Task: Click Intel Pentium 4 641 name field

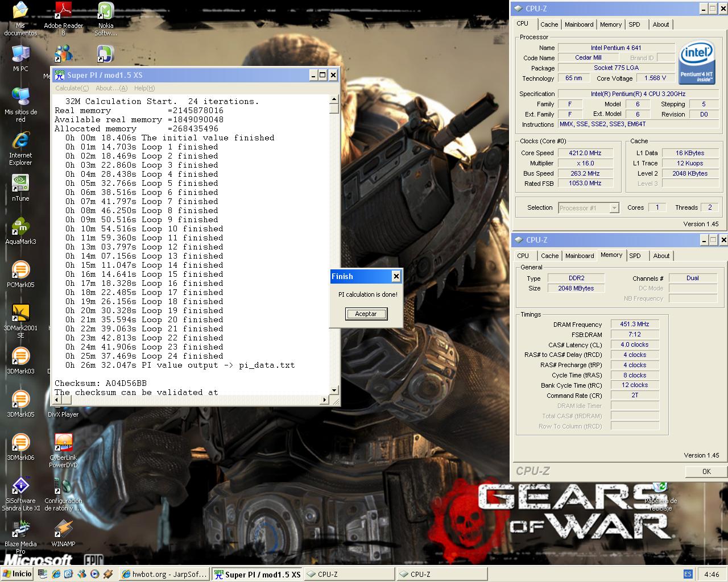Action: pyautogui.click(x=616, y=48)
